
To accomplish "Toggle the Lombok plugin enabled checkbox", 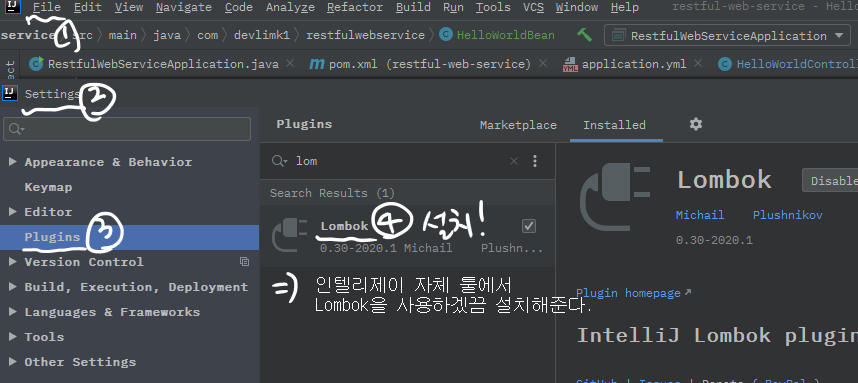I will pyautogui.click(x=529, y=226).
